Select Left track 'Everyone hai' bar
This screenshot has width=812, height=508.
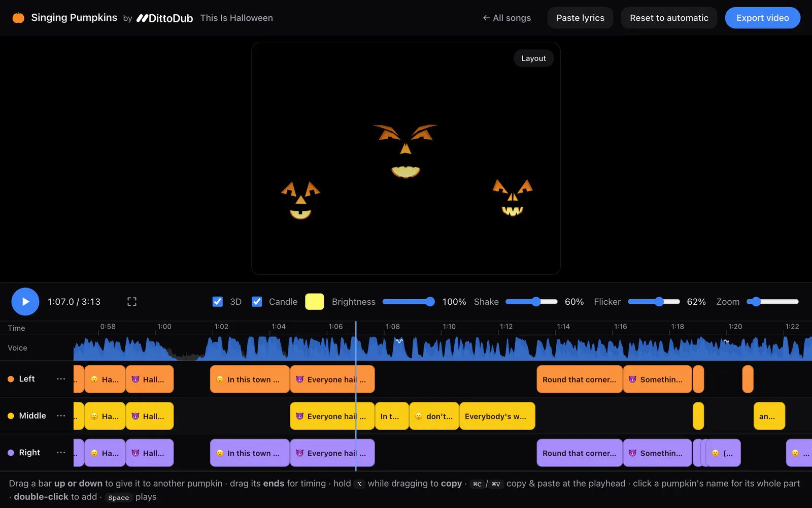pyautogui.click(x=332, y=379)
